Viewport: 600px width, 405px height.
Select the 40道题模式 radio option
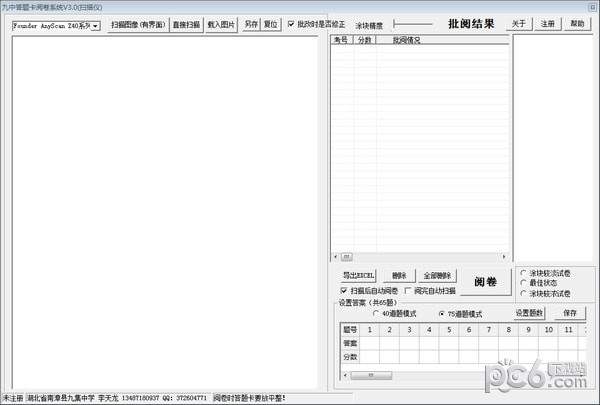(374, 313)
